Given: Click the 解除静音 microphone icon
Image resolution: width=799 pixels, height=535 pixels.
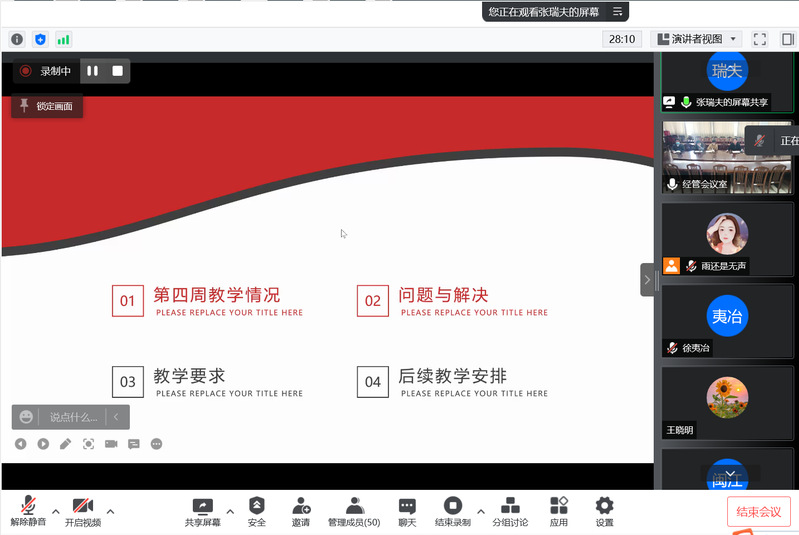Looking at the screenshot, I should point(28,505).
